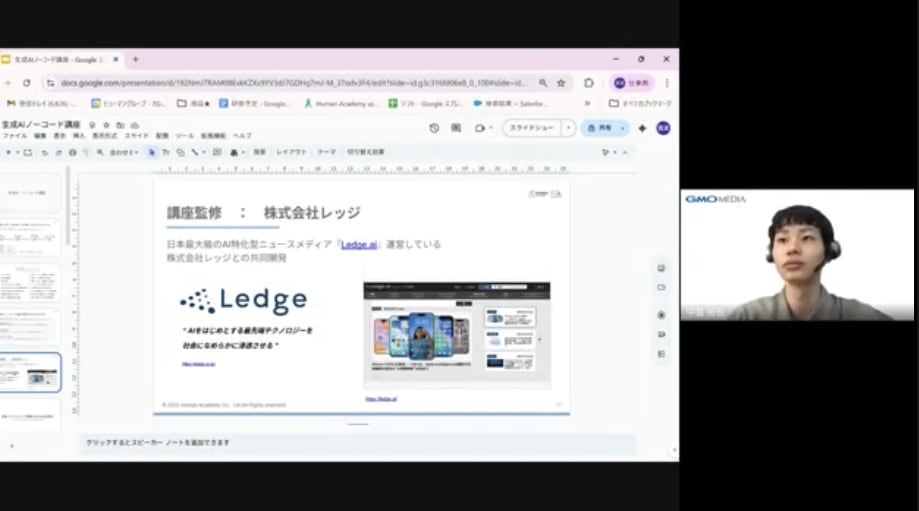Open the ファイル menu
Screen dimensions: 919x511
(15, 136)
